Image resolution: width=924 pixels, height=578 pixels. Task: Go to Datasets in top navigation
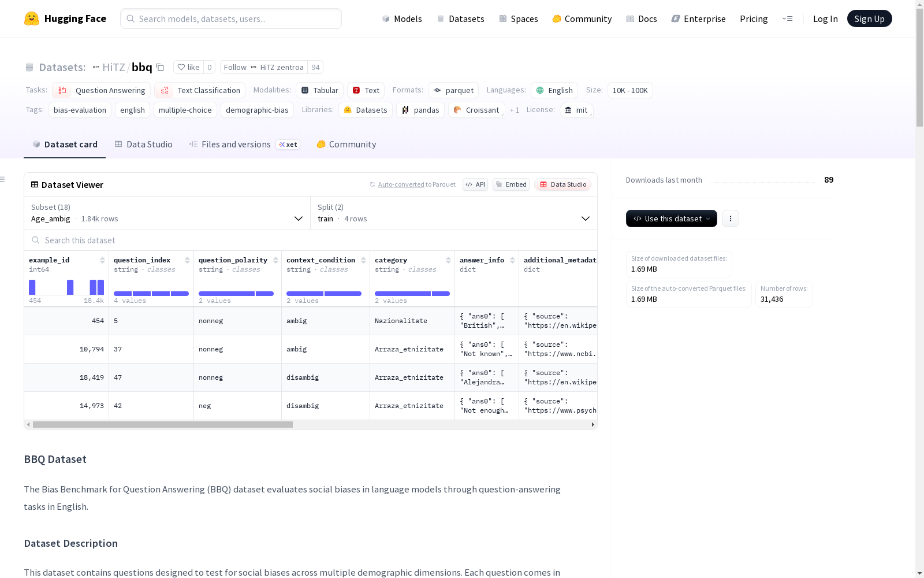(x=460, y=18)
